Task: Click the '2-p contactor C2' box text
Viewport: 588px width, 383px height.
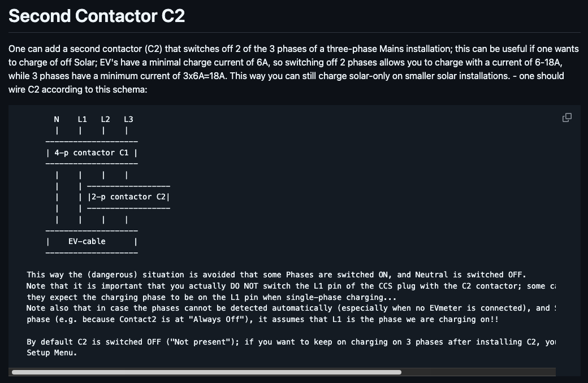Action: (128, 197)
